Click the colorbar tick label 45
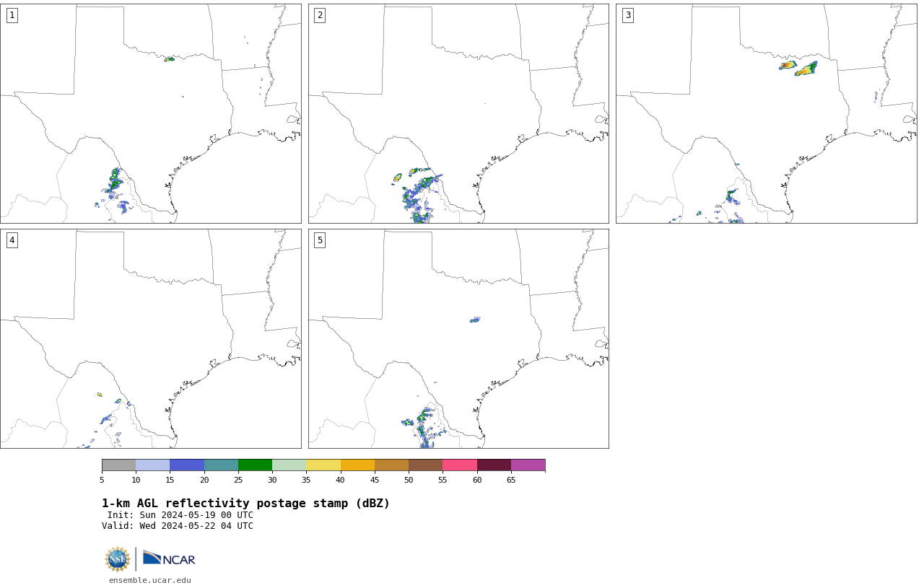The height and width of the screenshot is (588, 924). 375,480
